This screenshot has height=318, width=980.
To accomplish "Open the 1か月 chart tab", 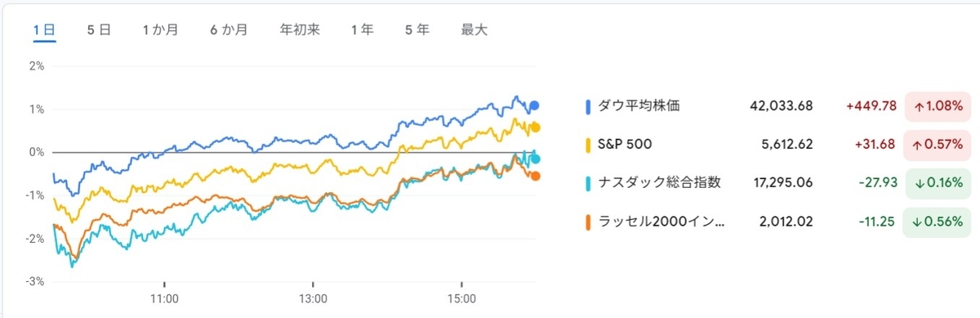I will click(x=159, y=29).
